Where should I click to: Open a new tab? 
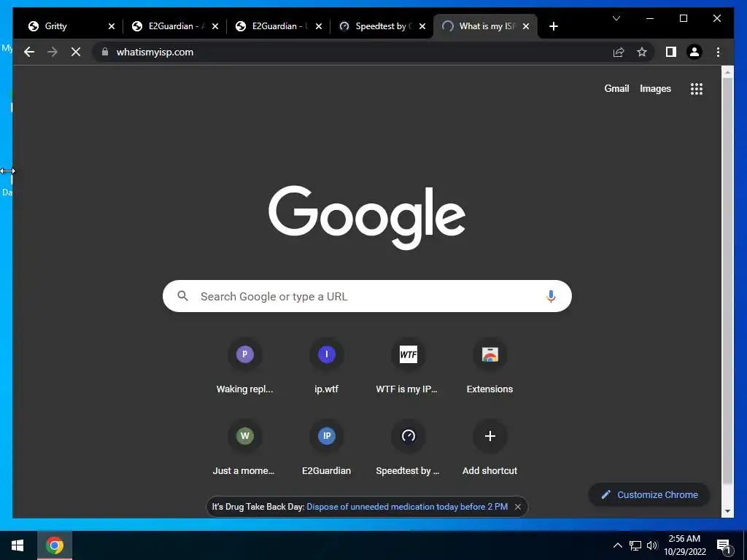click(553, 26)
